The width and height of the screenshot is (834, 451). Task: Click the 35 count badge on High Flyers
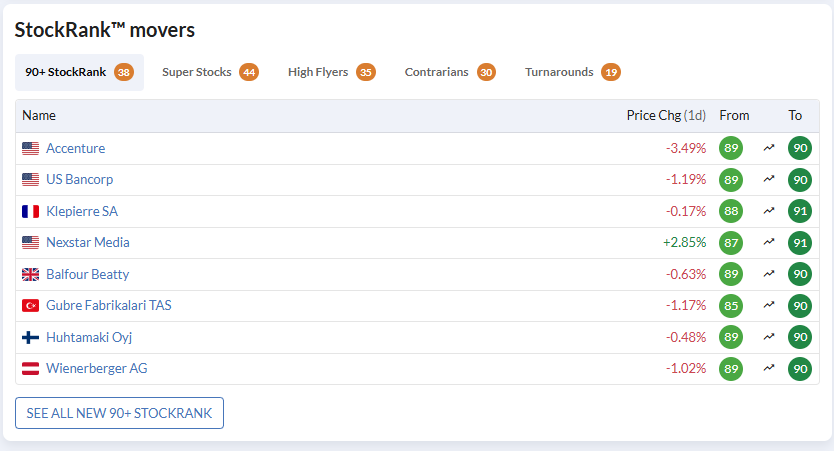(x=366, y=72)
